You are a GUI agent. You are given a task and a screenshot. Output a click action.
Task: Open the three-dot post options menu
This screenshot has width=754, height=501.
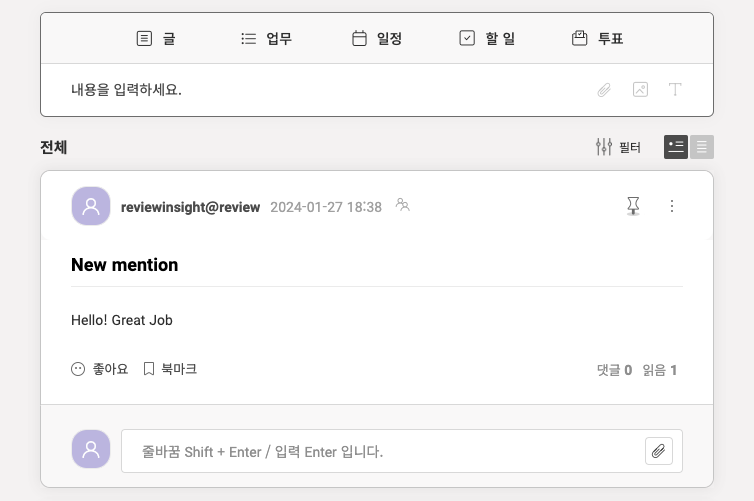[672, 206]
